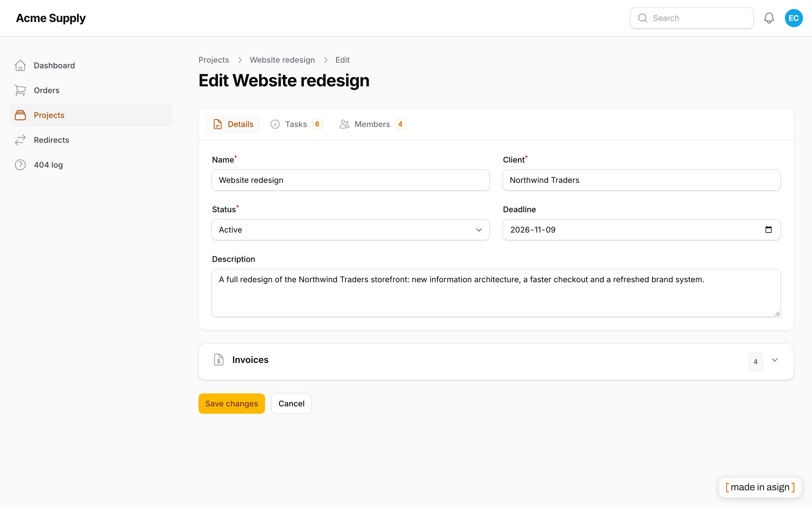Select the Details tab label
This screenshot has height=508, width=812.
(240, 124)
